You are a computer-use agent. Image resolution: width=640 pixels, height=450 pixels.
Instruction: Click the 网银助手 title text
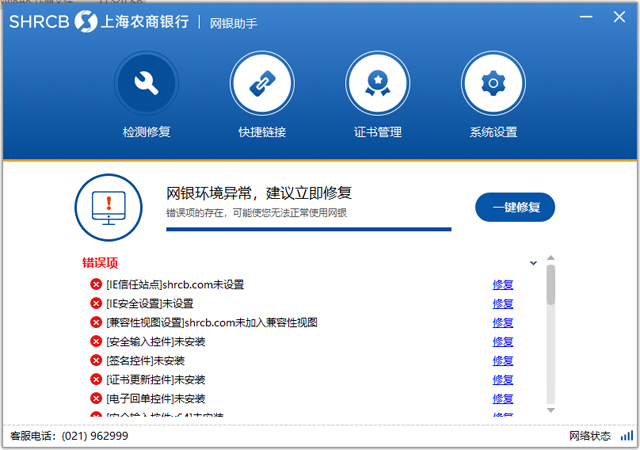tap(233, 23)
